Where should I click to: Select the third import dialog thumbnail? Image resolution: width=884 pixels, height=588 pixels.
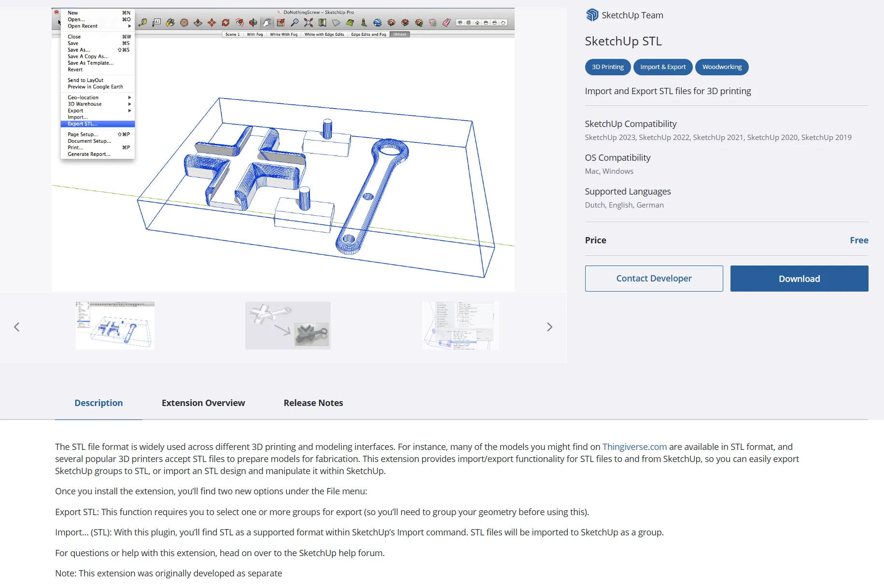461,325
